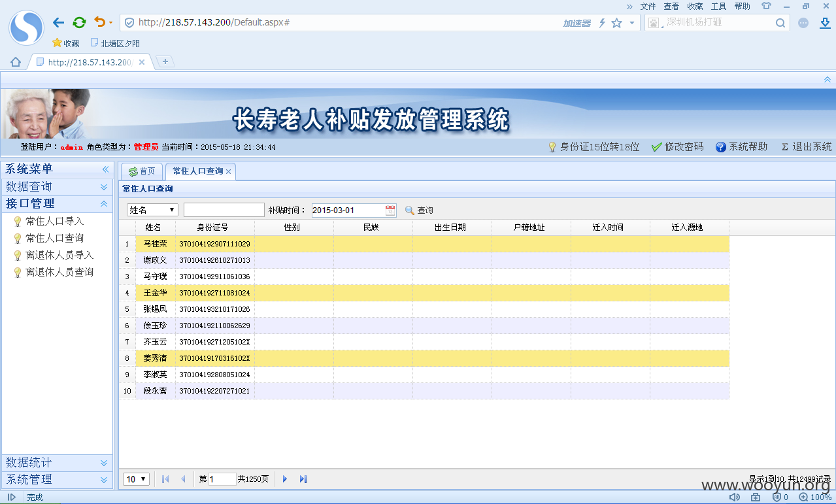Click the orange undo-close tab arrow

(99, 22)
